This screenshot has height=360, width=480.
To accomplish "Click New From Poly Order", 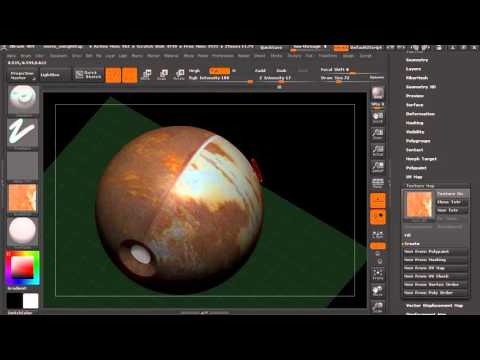I will coord(435,293).
